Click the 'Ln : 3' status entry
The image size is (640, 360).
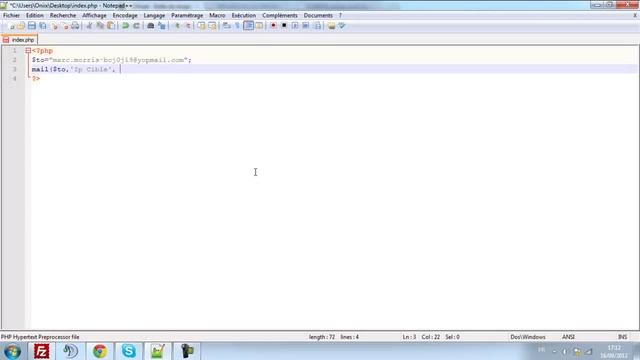coord(409,337)
